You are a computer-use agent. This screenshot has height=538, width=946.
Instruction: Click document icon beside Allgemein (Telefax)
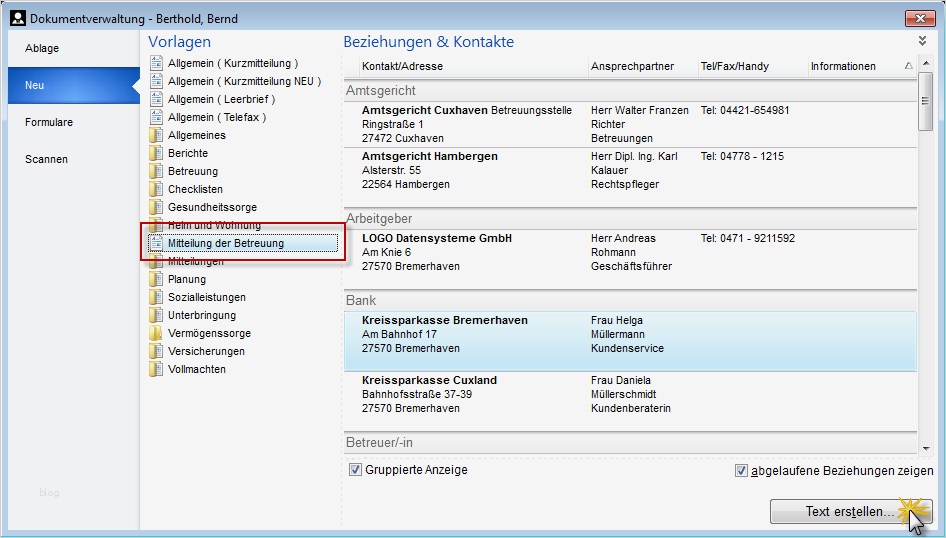156,117
